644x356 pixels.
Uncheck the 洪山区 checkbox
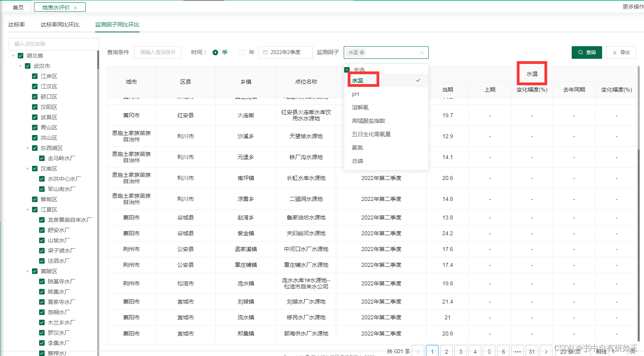tap(35, 138)
